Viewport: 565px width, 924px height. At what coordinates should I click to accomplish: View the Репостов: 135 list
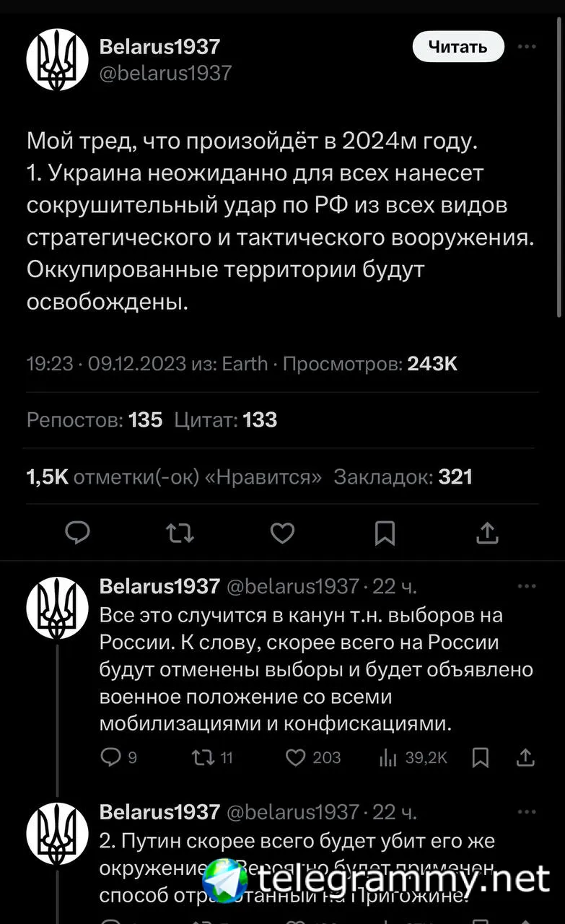click(95, 420)
